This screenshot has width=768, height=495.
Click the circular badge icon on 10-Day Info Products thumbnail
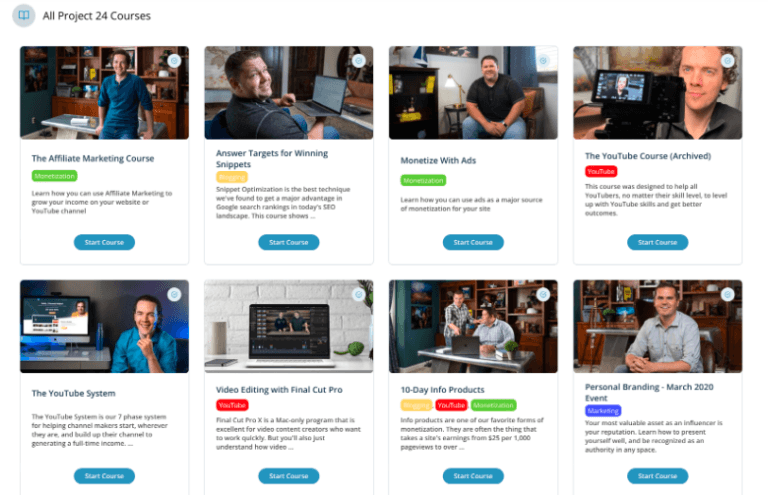pos(543,294)
